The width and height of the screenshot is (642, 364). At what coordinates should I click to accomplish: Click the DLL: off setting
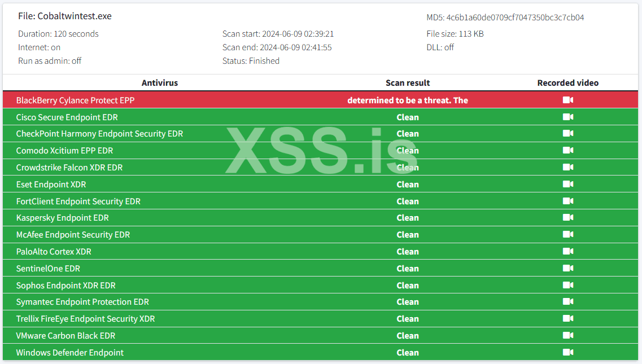coord(440,47)
